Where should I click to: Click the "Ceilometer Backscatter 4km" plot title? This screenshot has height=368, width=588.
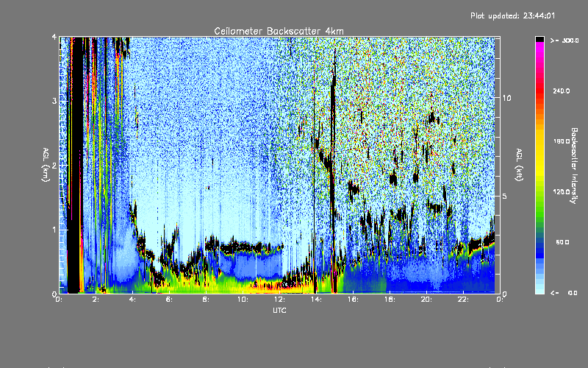click(x=279, y=31)
